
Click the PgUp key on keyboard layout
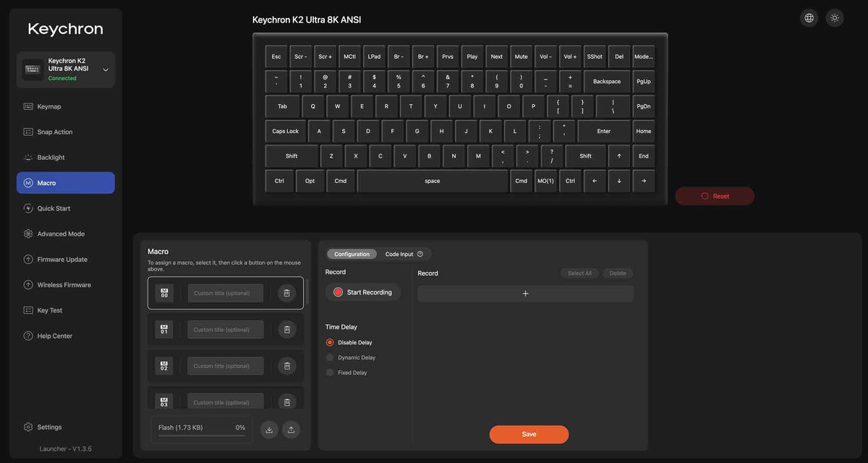click(x=644, y=81)
